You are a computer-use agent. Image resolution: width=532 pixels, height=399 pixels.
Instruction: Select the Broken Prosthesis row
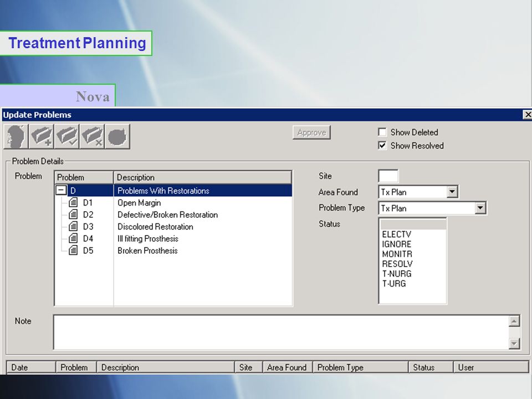[173, 250]
